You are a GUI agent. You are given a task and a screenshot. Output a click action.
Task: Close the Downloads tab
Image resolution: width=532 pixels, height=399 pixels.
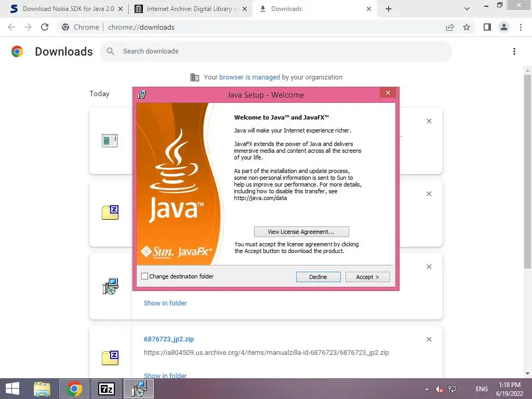pyautogui.click(x=369, y=9)
